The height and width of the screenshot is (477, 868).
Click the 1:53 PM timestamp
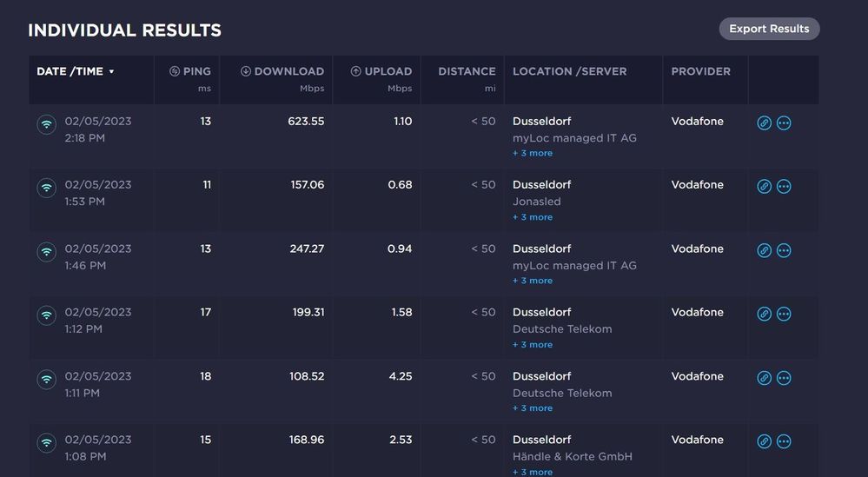[84, 202]
